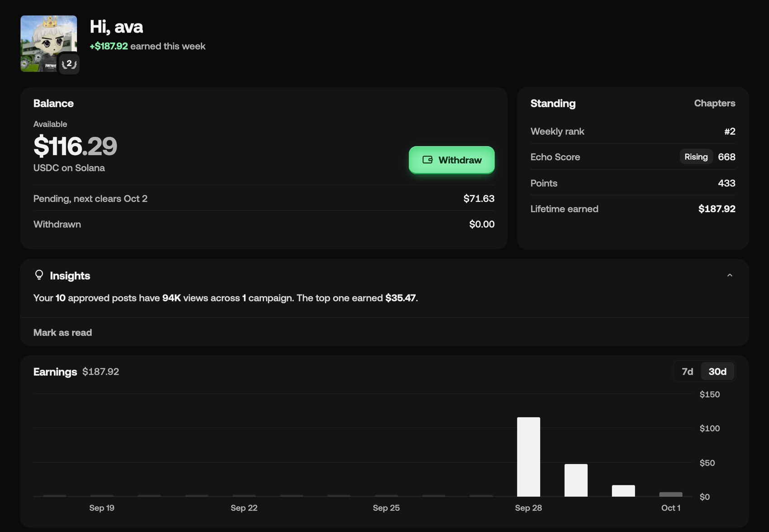Click the Pending, next clears Oct 2 label
The image size is (769, 532).
click(90, 198)
